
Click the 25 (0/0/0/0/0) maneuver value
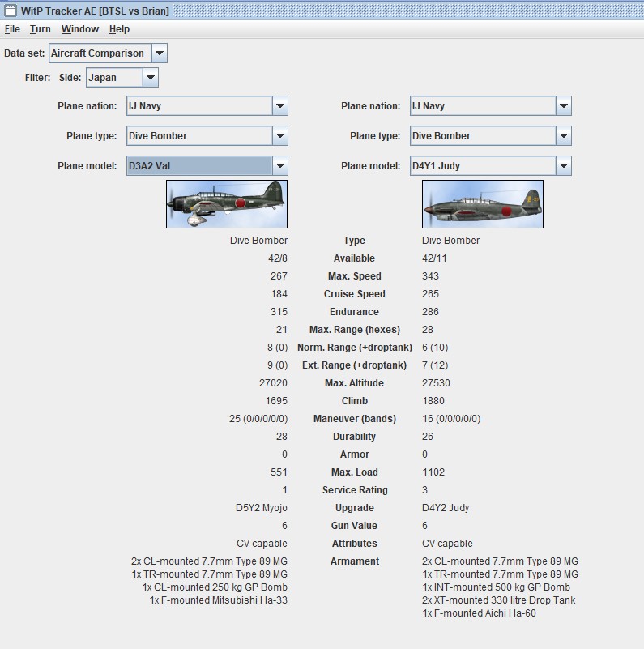[258, 418]
